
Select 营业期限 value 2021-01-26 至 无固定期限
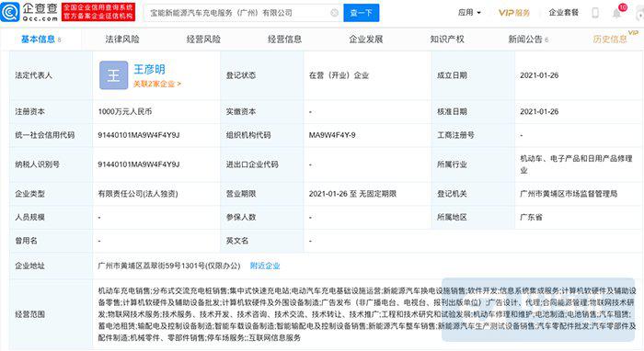[352, 194]
